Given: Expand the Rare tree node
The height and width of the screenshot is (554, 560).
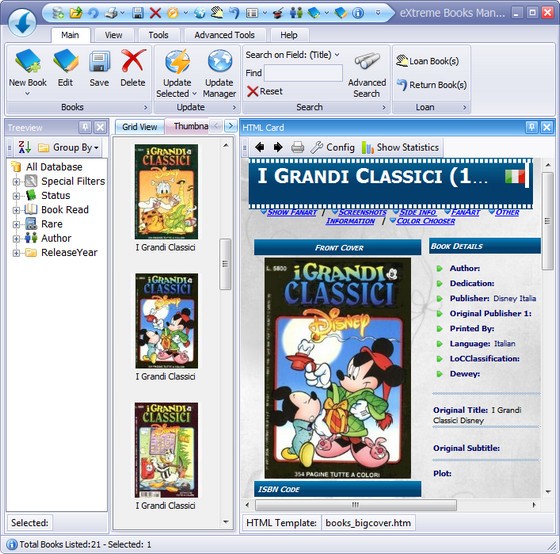Looking at the screenshot, I should click(16, 224).
